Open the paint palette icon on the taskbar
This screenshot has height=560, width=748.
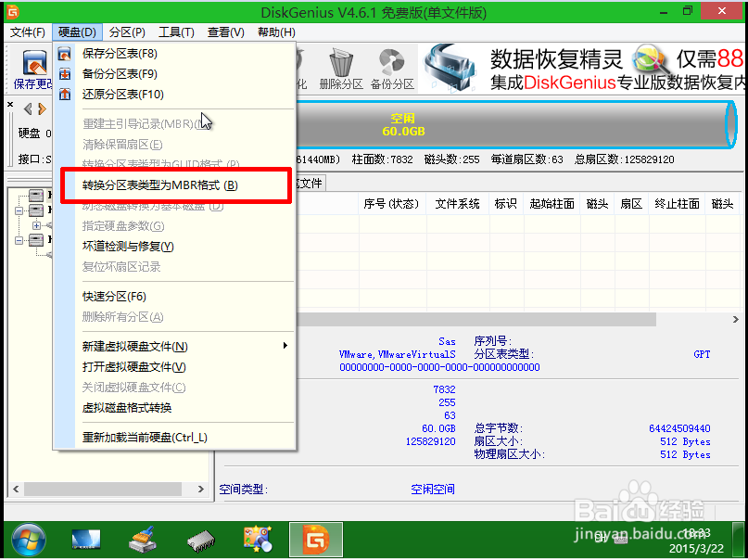tap(258, 539)
